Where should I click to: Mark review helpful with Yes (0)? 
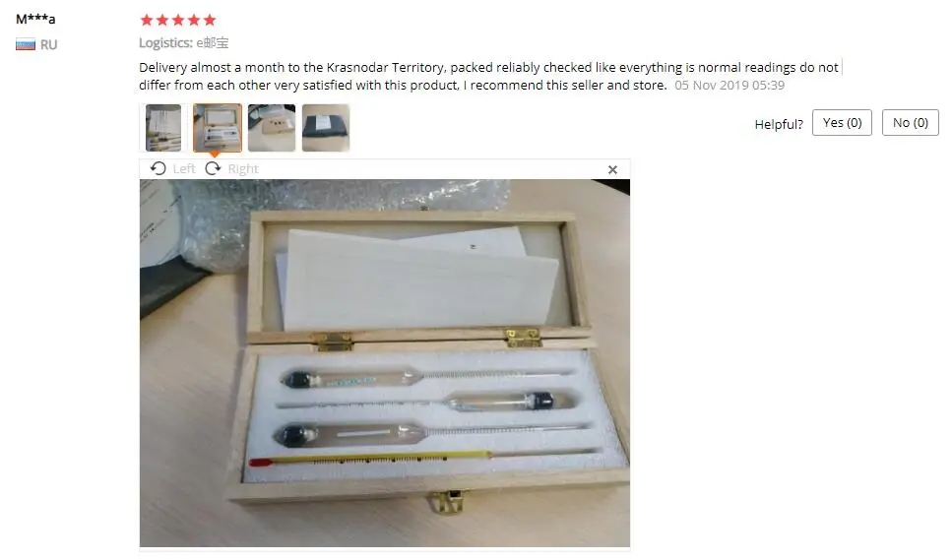(842, 122)
